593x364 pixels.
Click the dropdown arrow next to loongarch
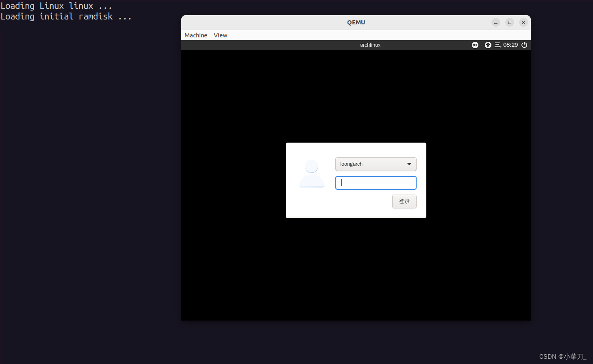click(409, 164)
